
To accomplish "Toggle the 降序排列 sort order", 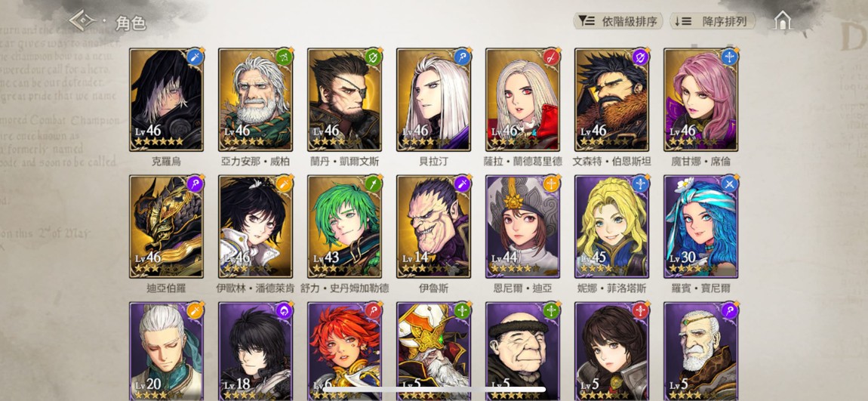I will click(713, 22).
